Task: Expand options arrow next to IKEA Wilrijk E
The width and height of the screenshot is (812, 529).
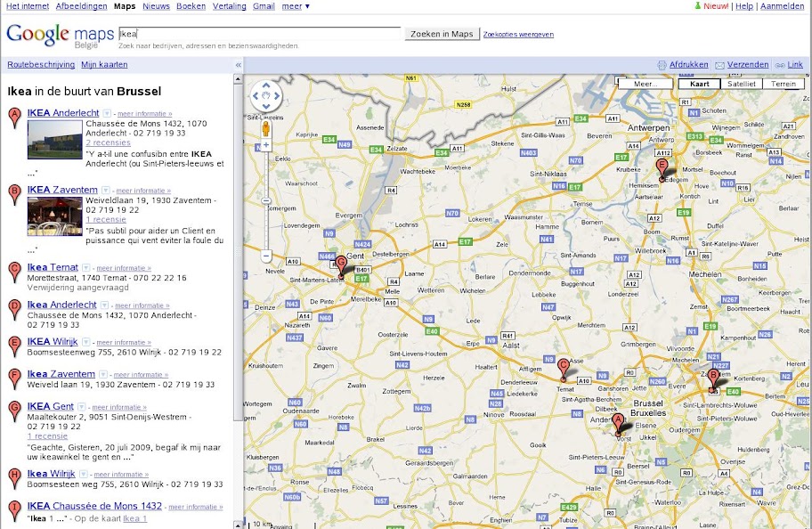Action: pos(86,342)
